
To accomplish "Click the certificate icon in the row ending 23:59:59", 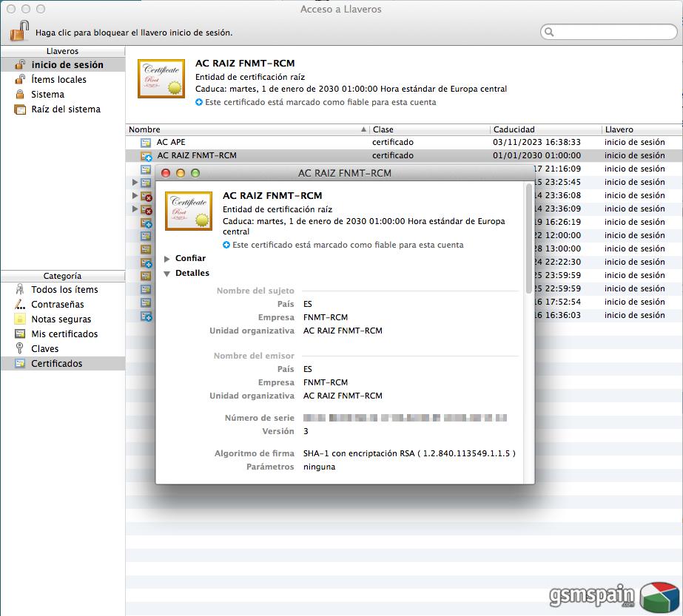I will click(x=146, y=276).
